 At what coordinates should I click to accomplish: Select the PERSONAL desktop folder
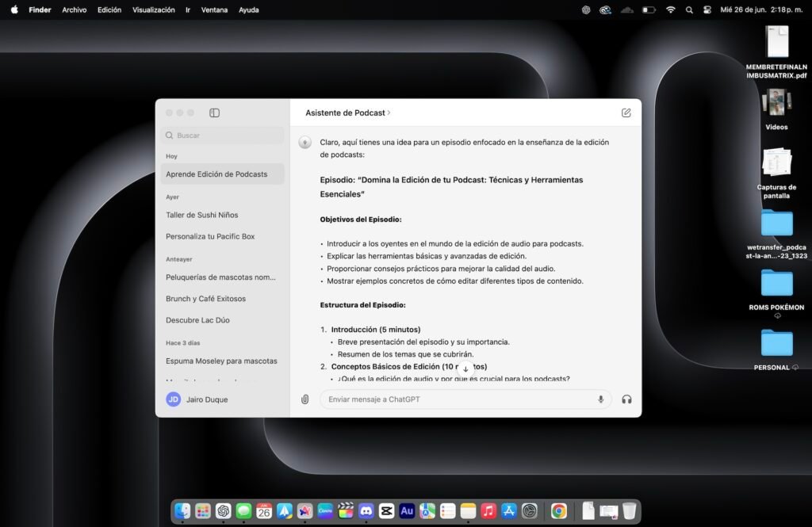[x=776, y=350]
